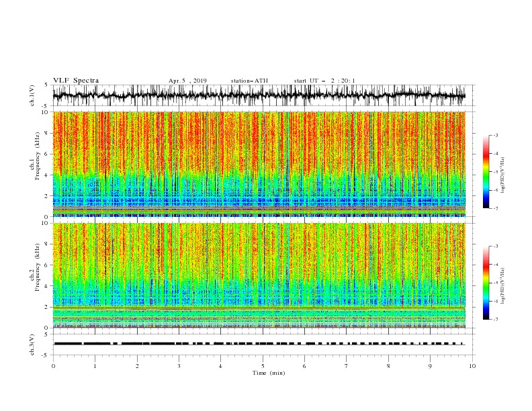Click the color bar beside the ch.1 spectrogram
This screenshot has height=411, width=532.
(x=486, y=172)
